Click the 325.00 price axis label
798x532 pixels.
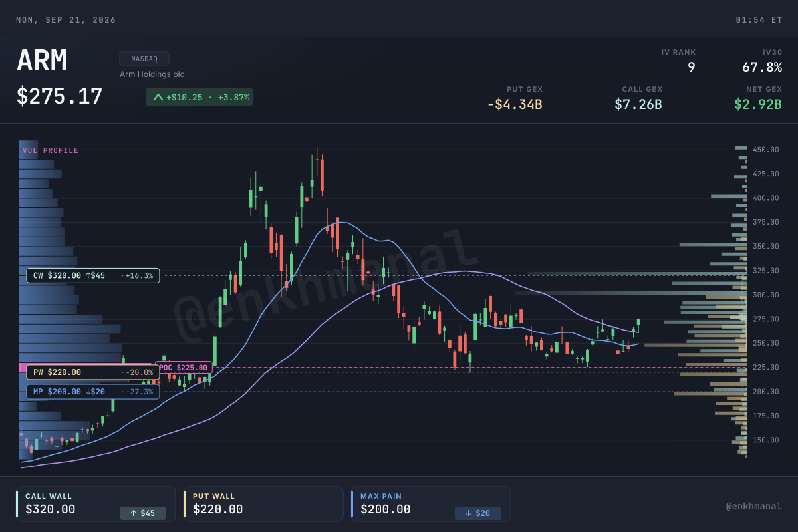(765, 271)
